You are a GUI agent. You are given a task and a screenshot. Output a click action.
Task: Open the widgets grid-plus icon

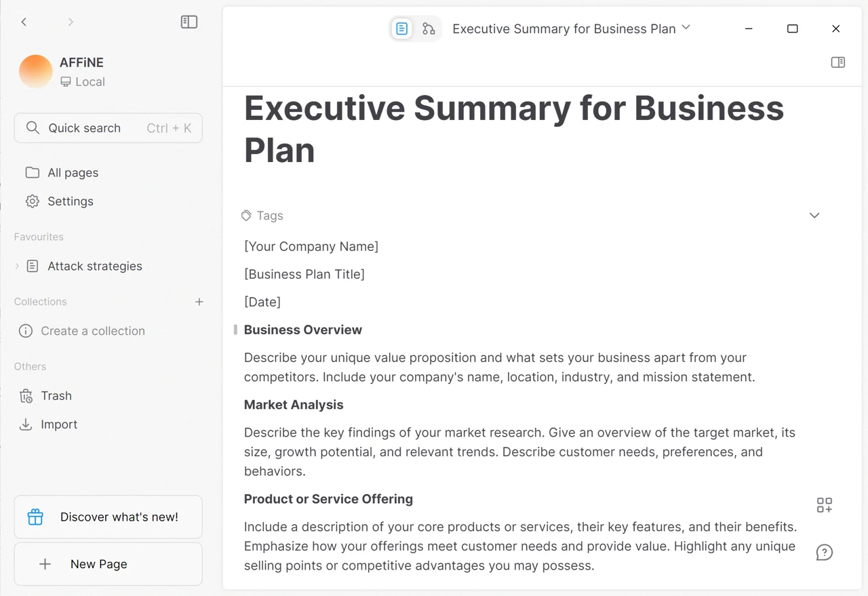point(825,505)
